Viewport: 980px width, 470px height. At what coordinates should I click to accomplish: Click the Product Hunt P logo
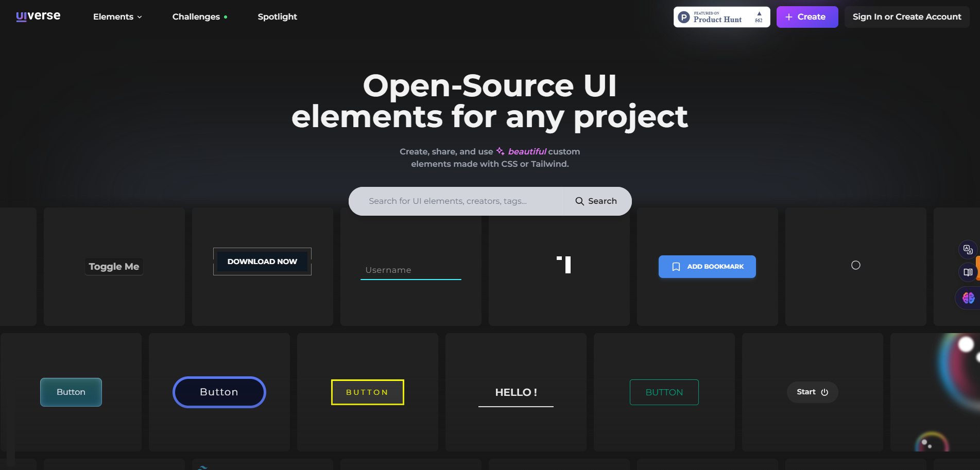click(x=684, y=16)
